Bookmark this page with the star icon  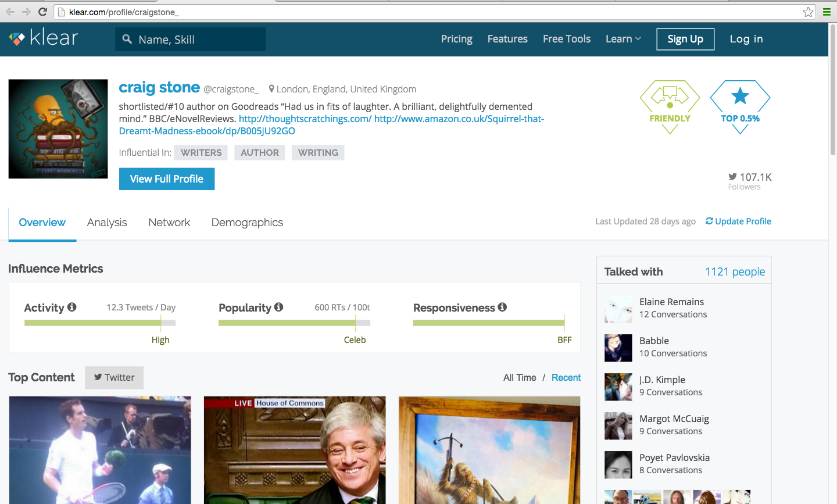pyautogui.click(x=808, y=12)
